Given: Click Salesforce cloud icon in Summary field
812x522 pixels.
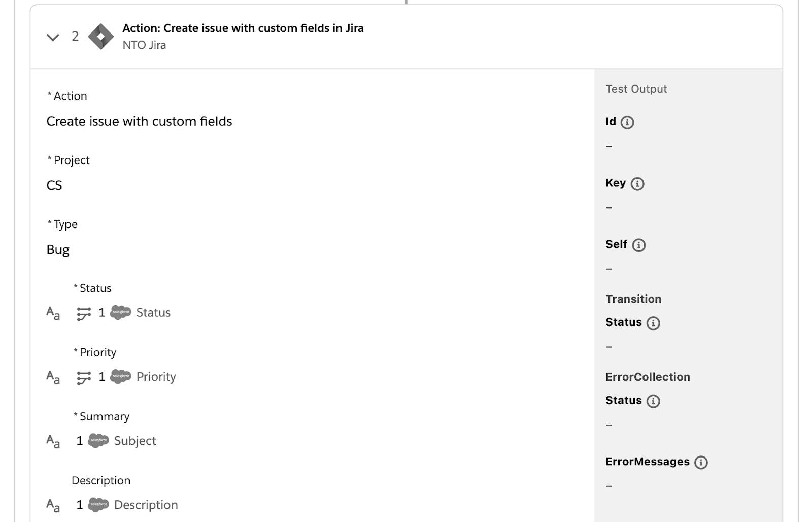Looking at the screenshot, I should point(98,440).
